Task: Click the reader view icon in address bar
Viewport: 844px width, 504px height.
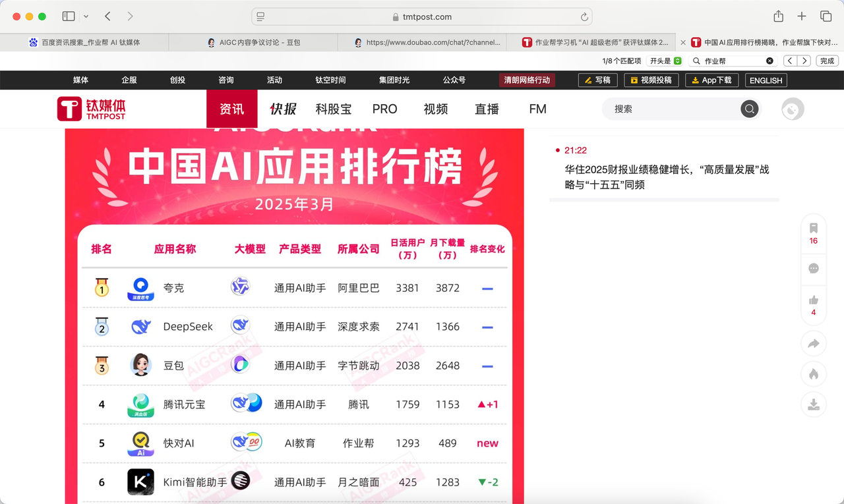Action: (260, 16)
